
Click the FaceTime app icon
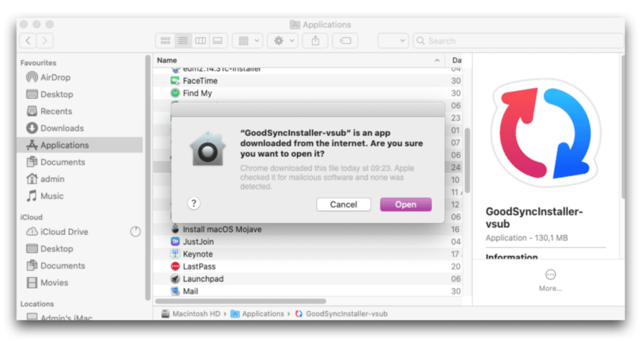click(x=175, y=81)
